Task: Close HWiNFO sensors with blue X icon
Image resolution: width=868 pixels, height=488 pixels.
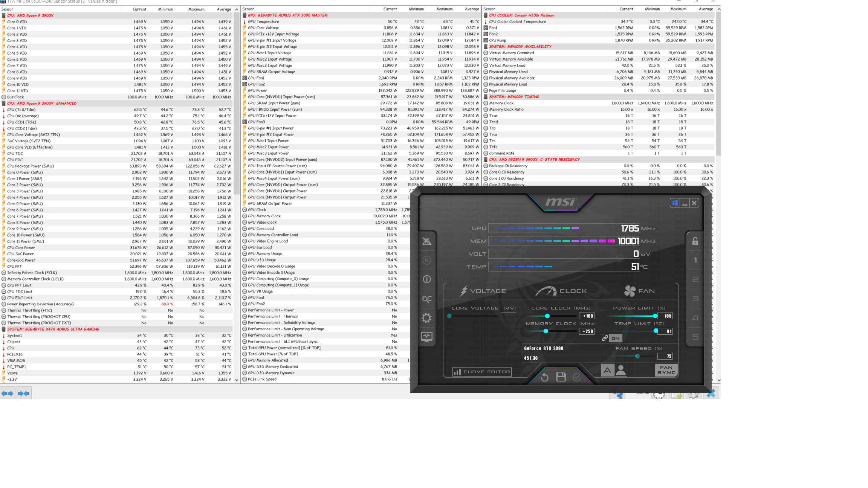Action: coord(711,394)
